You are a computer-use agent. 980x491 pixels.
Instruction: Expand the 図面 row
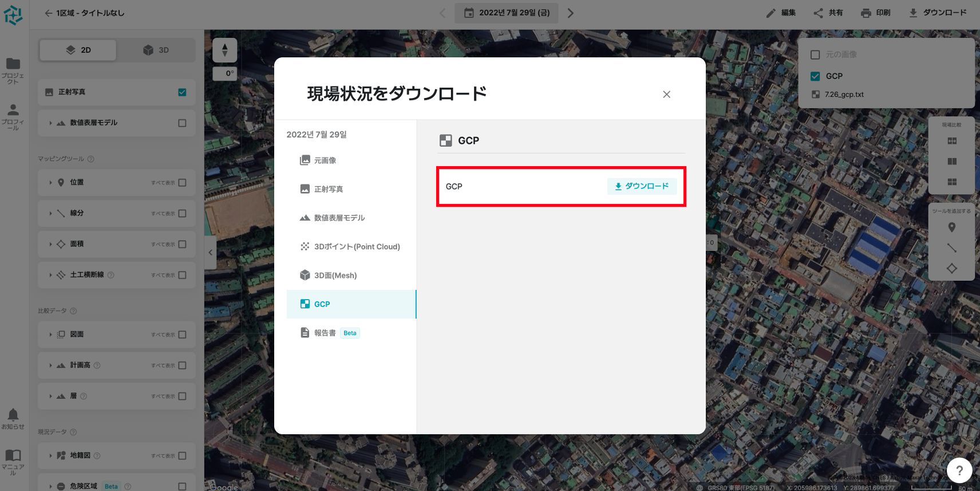coord(50,335)
